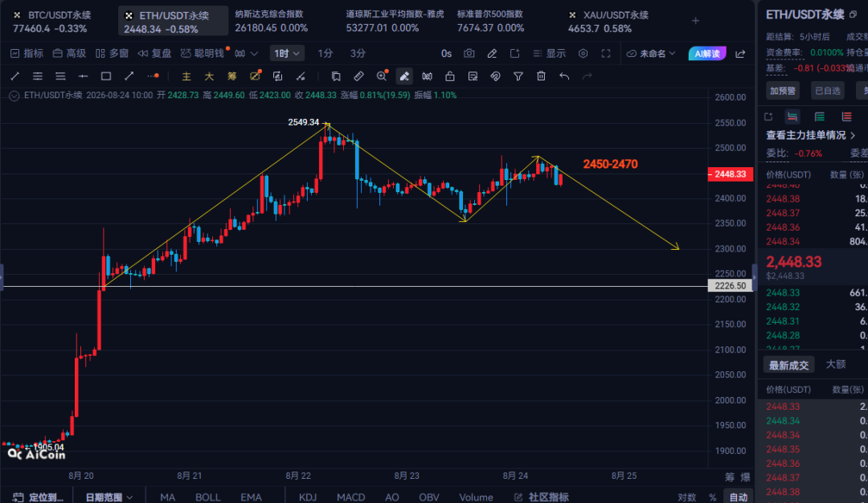868x503 pixels.
Task: Select the arrow line drawing tool
Action: [129, 76]
